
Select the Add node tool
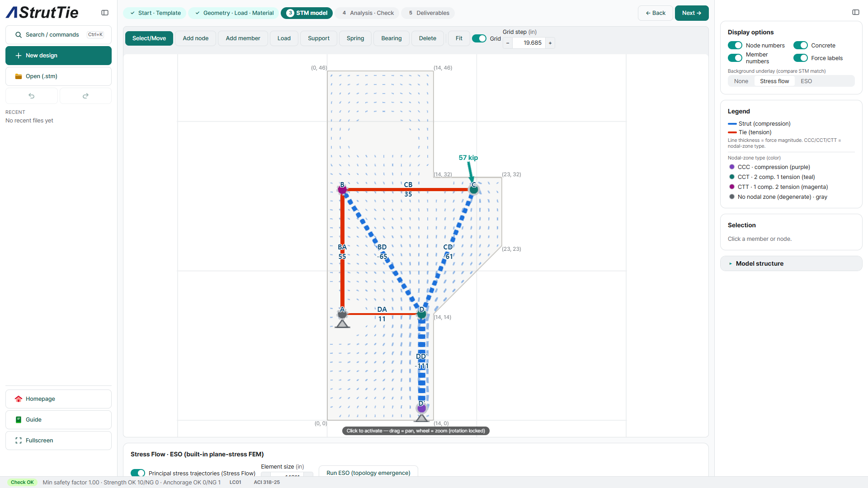click(196, 38)
